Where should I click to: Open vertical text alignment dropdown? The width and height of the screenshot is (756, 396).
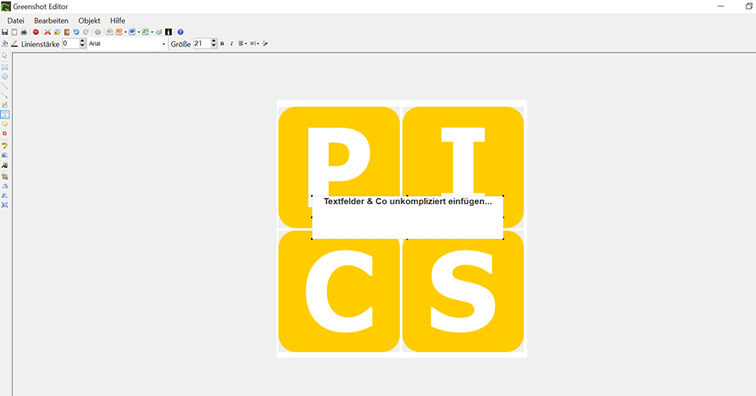coord(255,43)
